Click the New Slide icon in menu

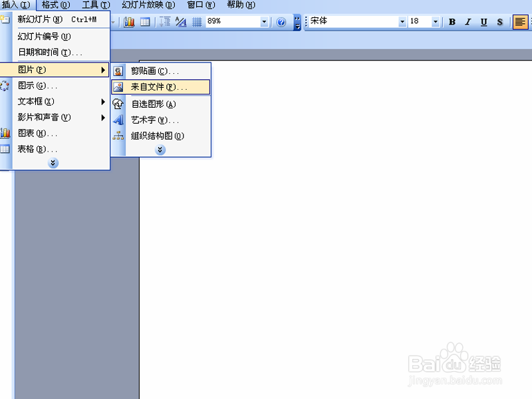pos(5,20)
